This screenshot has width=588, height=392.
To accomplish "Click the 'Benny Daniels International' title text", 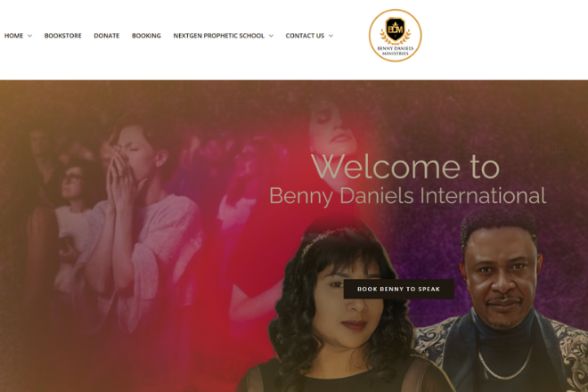I will [x=408, y=196].
